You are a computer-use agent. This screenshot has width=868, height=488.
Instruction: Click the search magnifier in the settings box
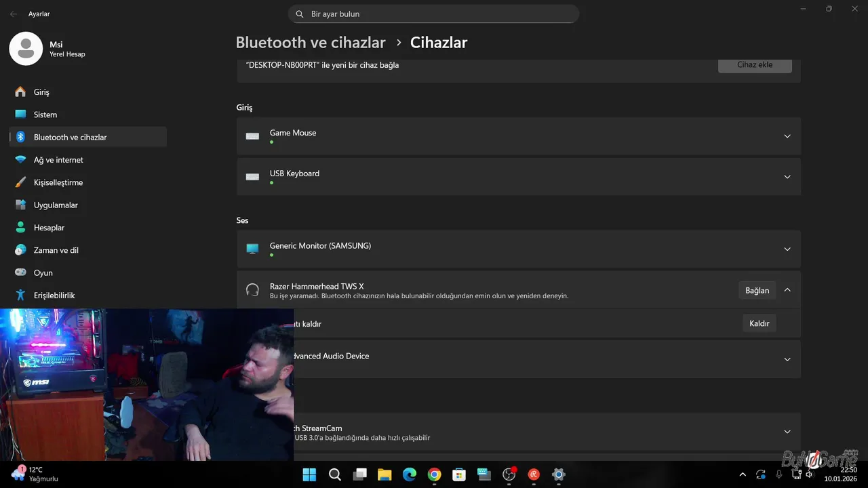[x=300, y=14]
